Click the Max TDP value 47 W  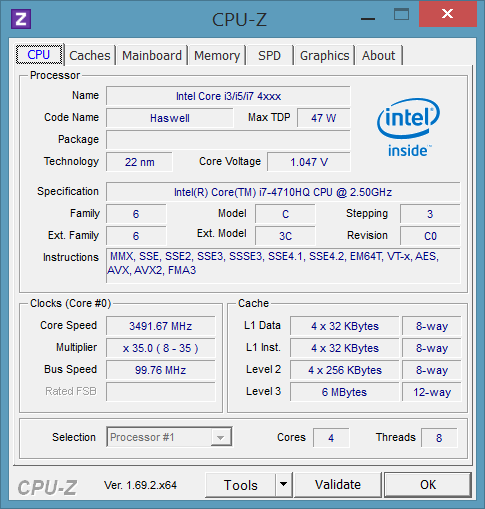324,118
